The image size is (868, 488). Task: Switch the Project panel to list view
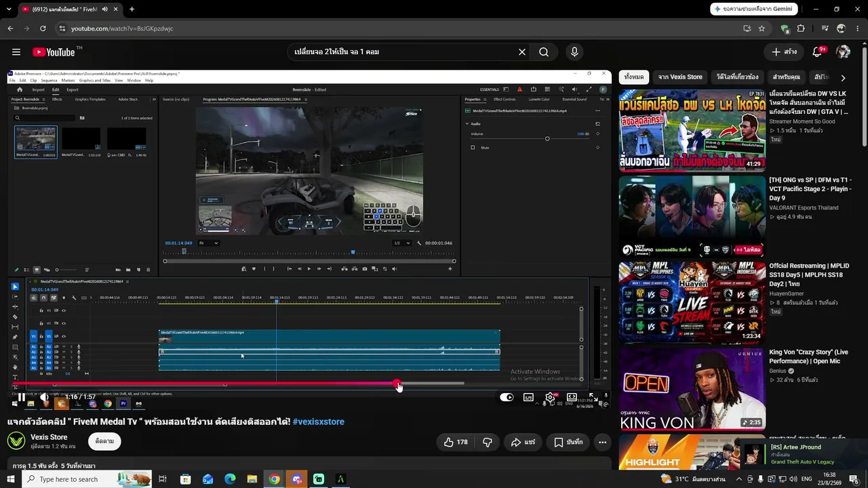(x=26, y=270)
